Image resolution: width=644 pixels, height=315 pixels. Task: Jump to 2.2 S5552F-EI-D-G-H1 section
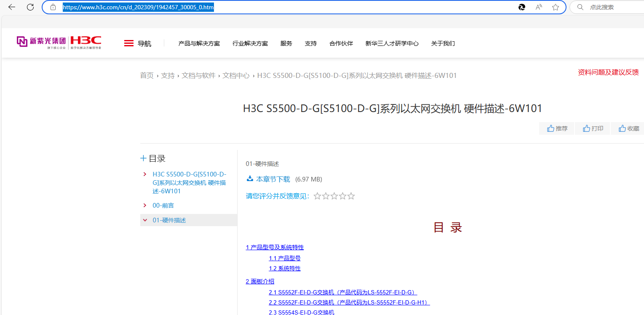click(349, 302)
